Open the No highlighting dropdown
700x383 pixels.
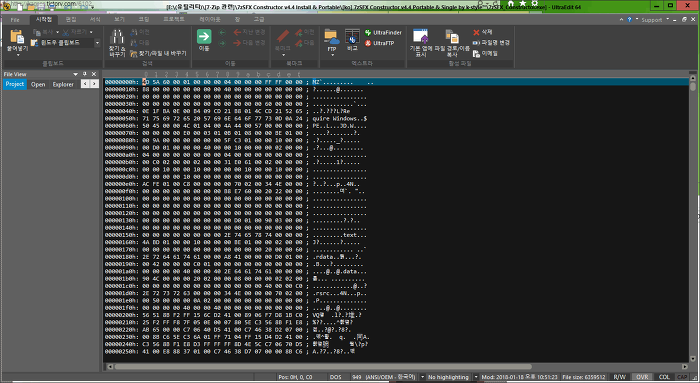[x=476, y=377]
